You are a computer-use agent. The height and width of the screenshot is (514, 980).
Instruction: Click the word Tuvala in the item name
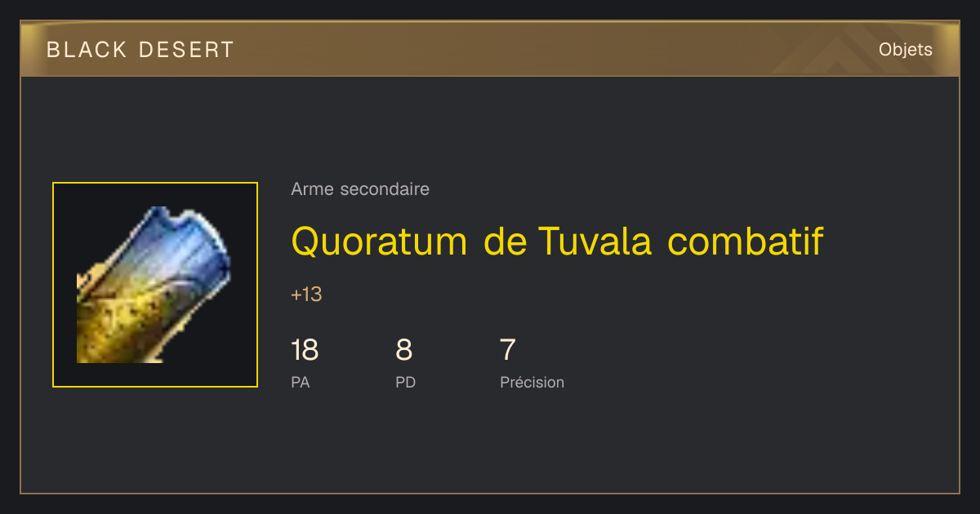(595, 241)
